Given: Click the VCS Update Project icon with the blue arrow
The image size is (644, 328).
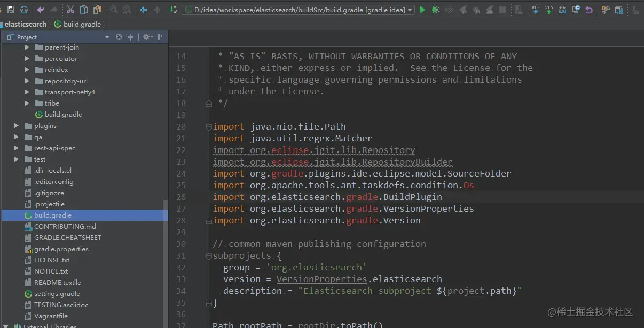Looking at the screenshot, I should point(536,10).
